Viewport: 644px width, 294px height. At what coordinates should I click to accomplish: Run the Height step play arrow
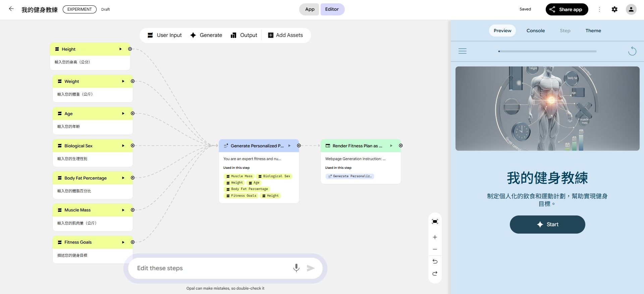tap(120, 49)
